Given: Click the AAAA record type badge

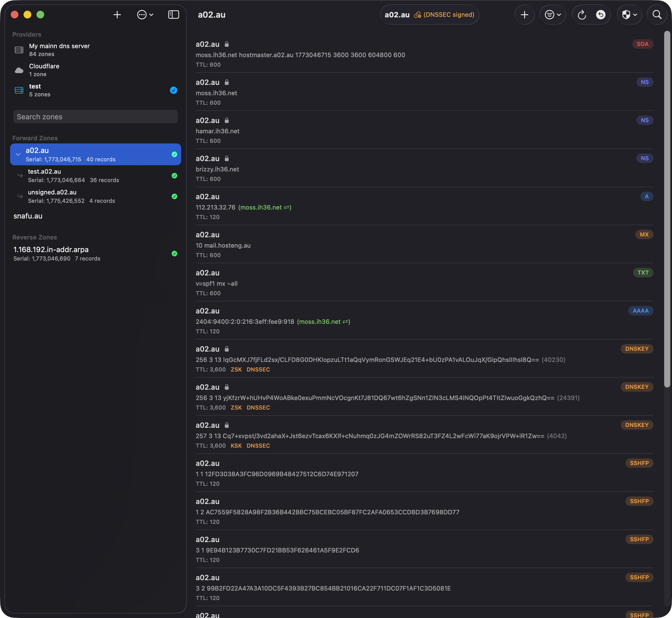Looking at the screenshot, I should coord(641,311).
